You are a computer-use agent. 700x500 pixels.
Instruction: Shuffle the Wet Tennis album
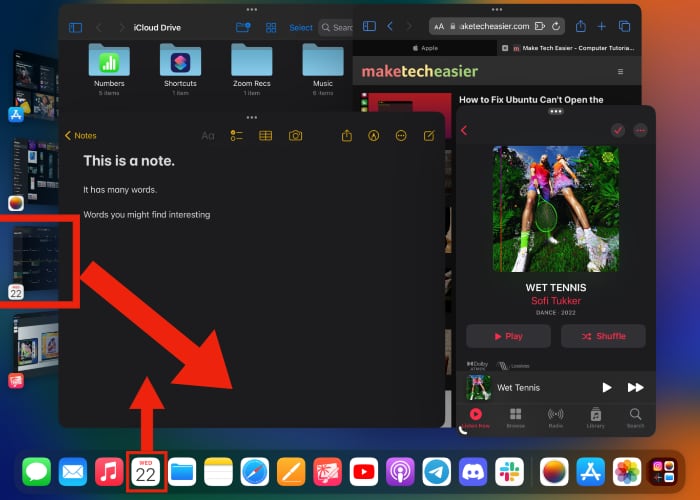[x=603, y=336]
